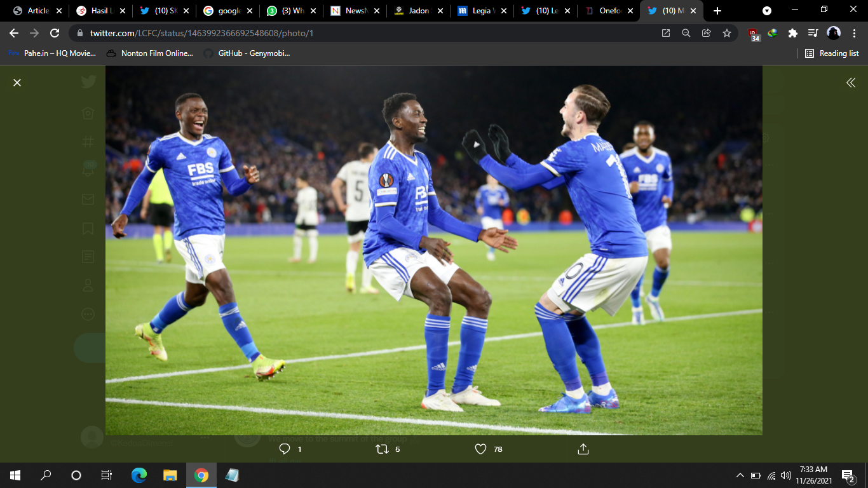This screenshot has width=868, height=488.
Task: Close the active (10) M Twitter tab
Action: point(694,11)
